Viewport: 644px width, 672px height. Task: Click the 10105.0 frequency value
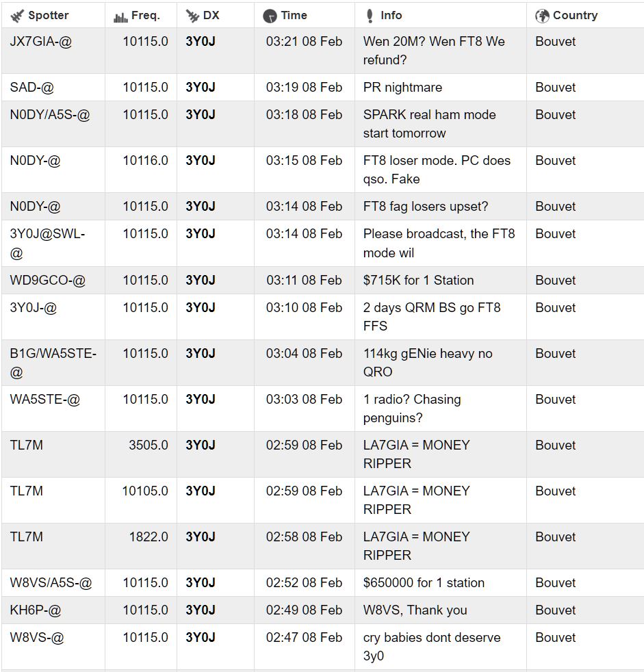(145, 491)
